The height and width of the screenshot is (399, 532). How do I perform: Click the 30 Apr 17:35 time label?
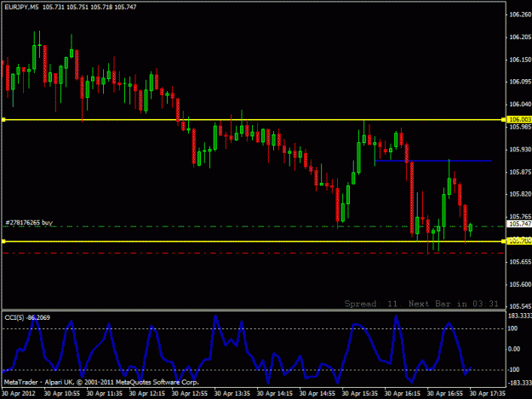(488, 394)
